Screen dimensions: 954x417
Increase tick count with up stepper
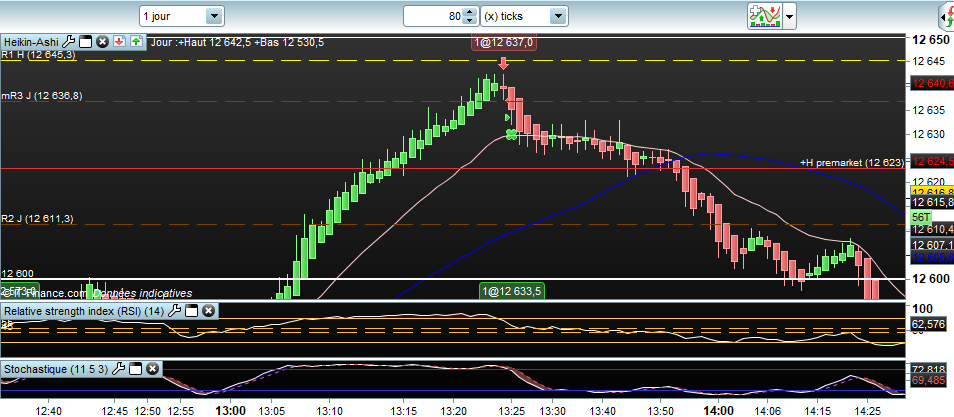click(470, 12)
